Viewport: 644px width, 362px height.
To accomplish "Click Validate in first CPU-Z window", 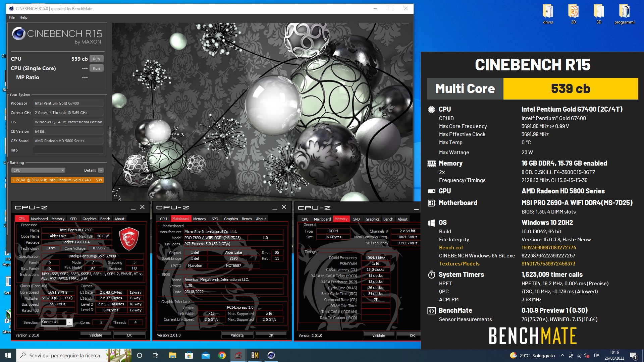I will (x=96, y=335).
